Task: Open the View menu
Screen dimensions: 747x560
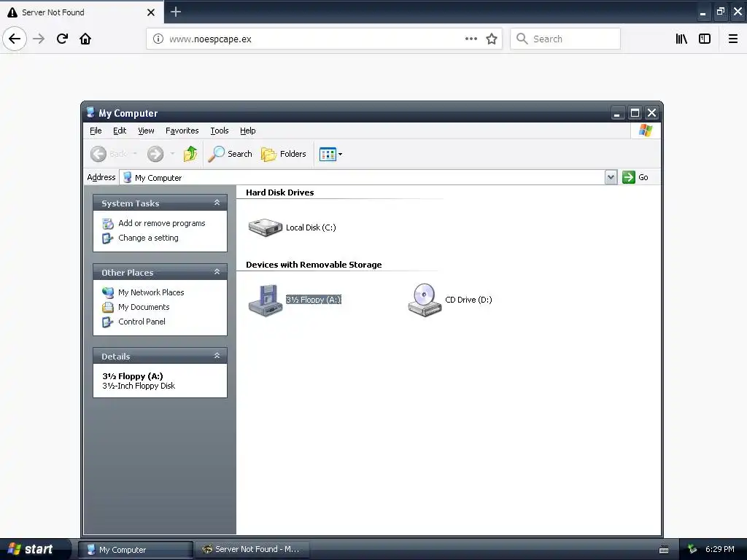Action: (x=146, y=131)
